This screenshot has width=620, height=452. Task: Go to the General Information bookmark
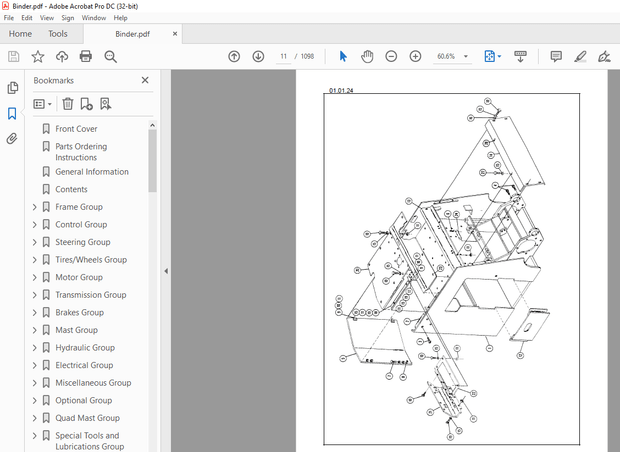point(92,172)
